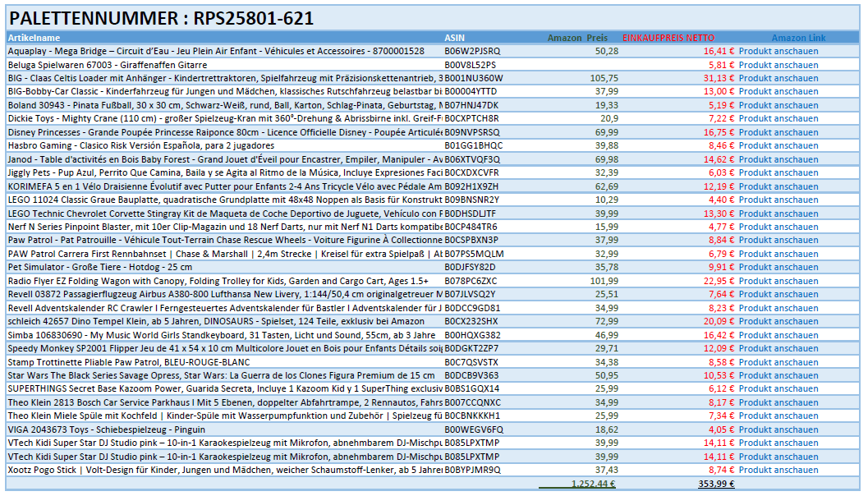View product link for Radio Flyer Wagon
The image size is (868, 496).
click(778, 281)
